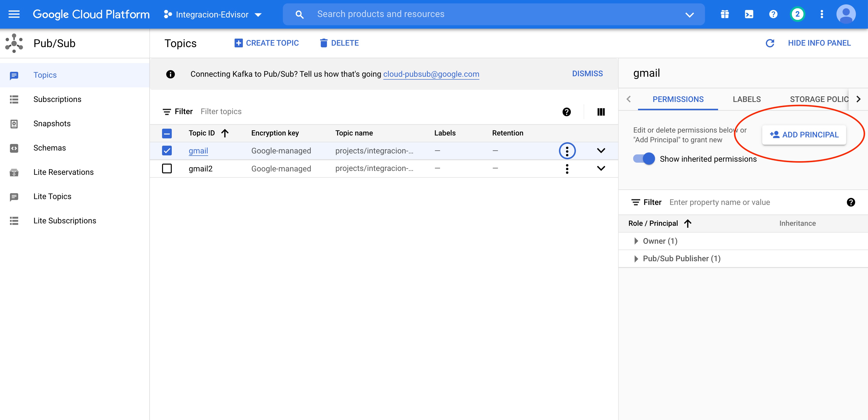This screenshot has height=420, width=868.
Task: Expand the search bar dropdown arrow
Action: click(x=689, y=15)
